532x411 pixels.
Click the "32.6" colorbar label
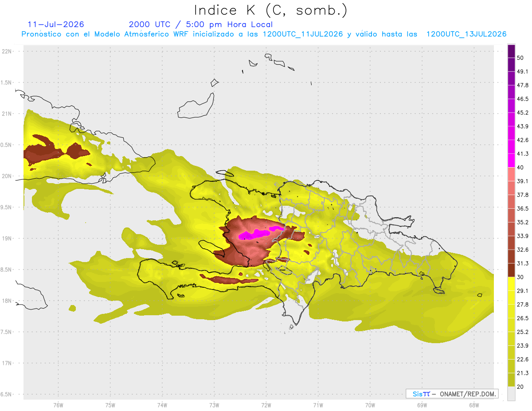[522, 250]
